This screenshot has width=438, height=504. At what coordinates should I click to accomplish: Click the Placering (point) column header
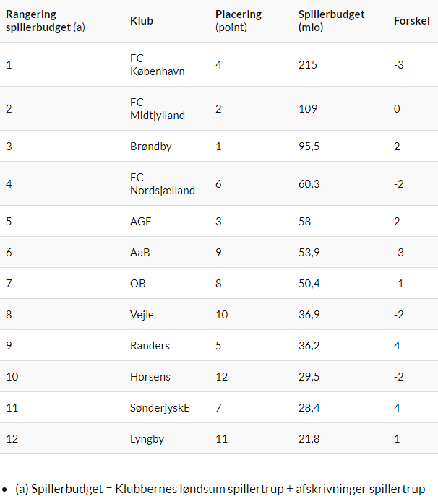(x=239, y=21)
